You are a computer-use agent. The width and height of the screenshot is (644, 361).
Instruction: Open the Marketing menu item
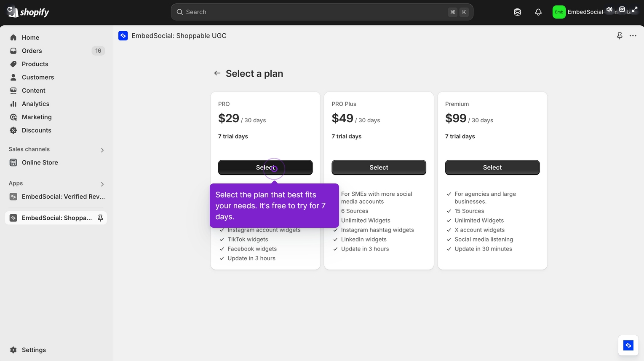click(x=13, y=117)
